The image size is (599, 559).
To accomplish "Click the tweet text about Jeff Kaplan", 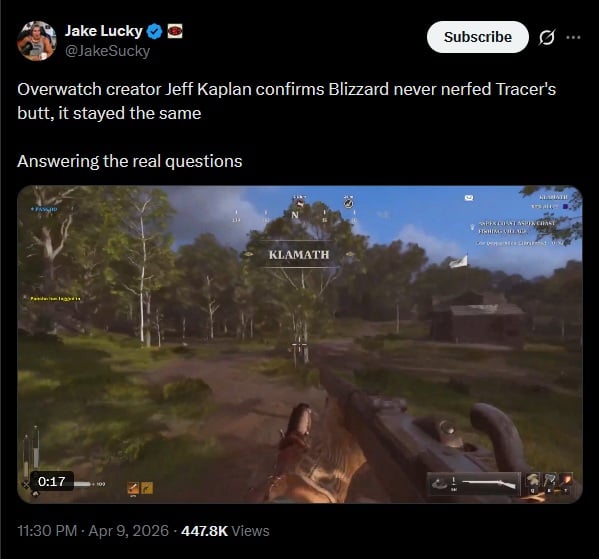I will point(286,101).
